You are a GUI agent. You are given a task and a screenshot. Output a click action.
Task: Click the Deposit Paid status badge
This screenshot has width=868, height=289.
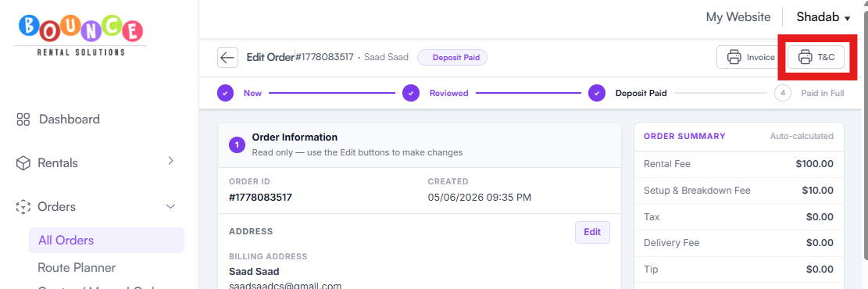click(x=452, y=57)
